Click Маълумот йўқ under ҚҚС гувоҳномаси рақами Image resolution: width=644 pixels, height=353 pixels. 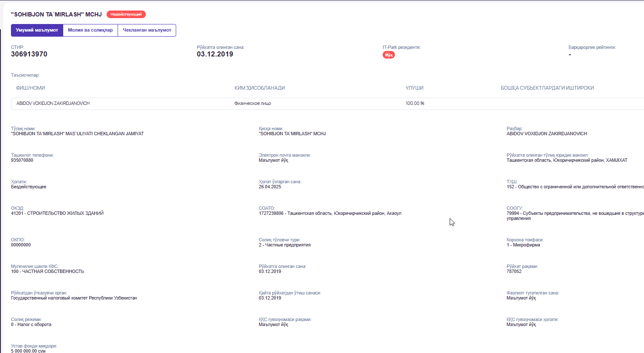(x=274, y=325)
